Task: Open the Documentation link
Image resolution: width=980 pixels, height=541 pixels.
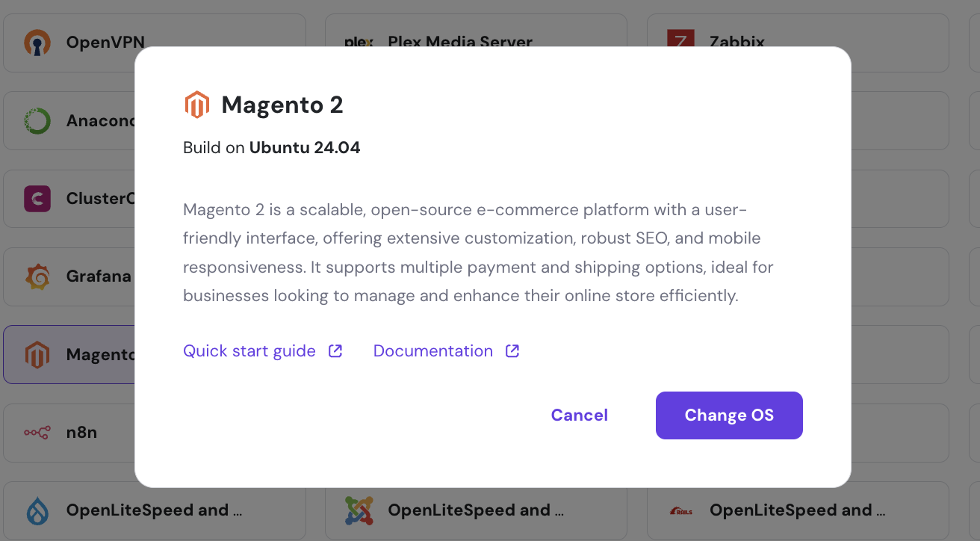Action: [432, 350]
